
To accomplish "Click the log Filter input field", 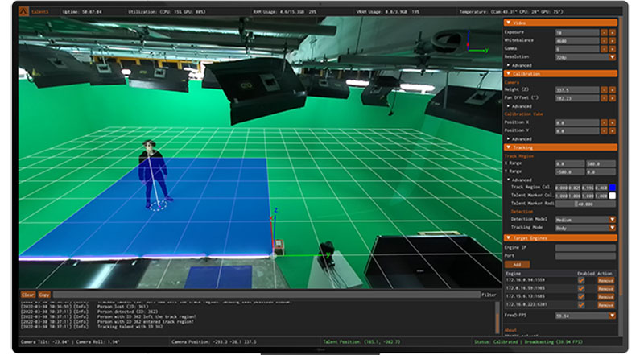I will [x=266, y=295].
